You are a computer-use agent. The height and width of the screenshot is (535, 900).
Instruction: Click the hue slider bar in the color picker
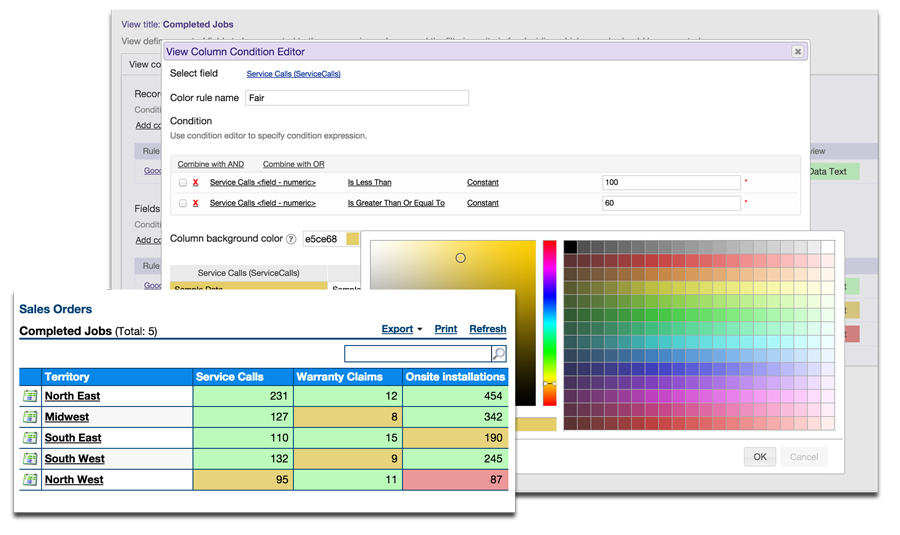click(x=549, y=322)
